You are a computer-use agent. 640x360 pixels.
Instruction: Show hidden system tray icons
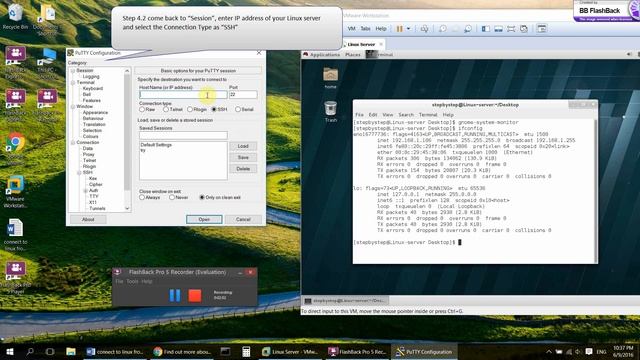(549, 351)
